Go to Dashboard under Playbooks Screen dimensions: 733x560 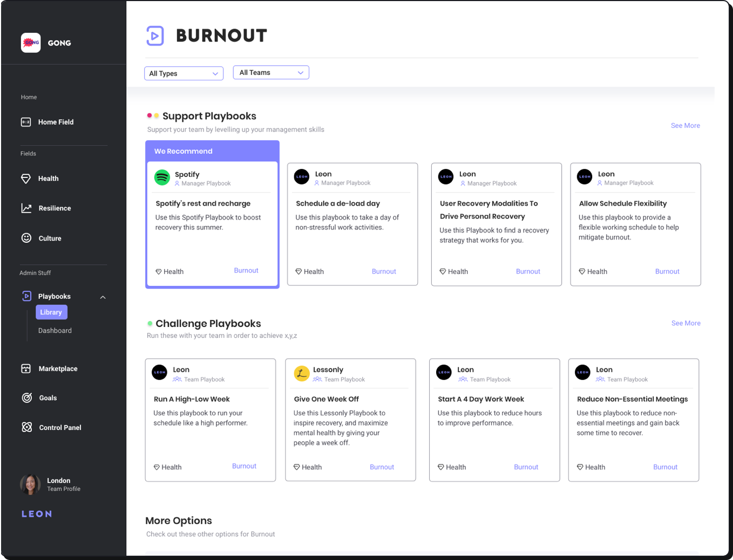click(55, 331)
